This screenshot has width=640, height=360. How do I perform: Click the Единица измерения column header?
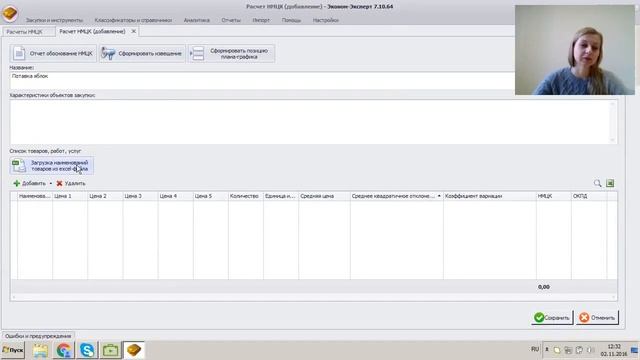[281, 196]
